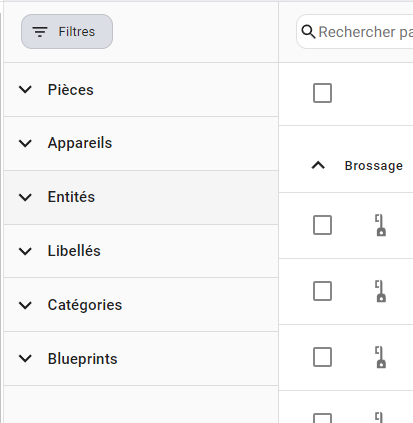
Task: Click the first row's automation icon
Action: pyautogui.click(x=380, y=225)
